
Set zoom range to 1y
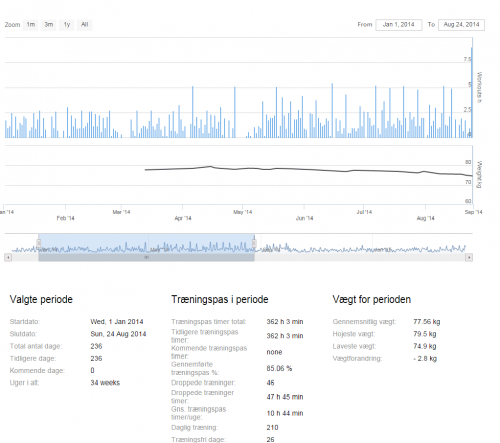(x=67, y=25)
